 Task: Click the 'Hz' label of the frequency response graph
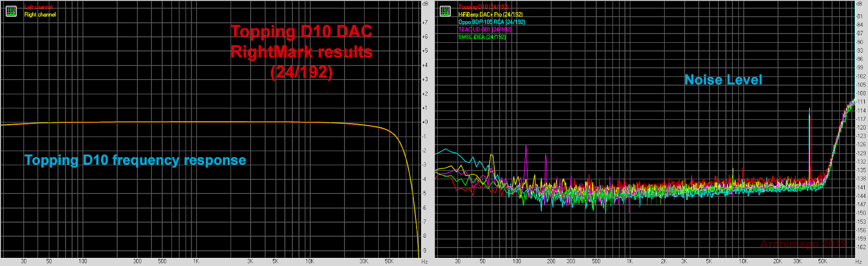point(425,262)
